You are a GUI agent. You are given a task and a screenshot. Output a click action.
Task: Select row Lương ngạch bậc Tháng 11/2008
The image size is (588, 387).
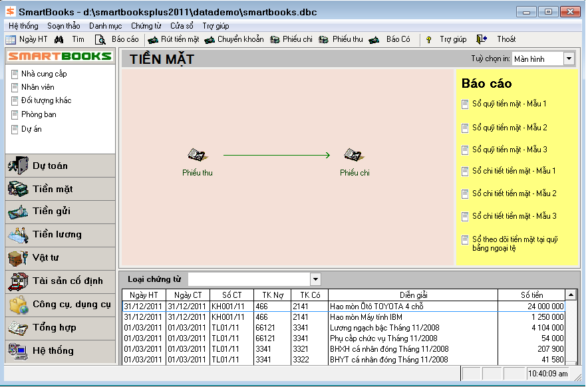343,328
